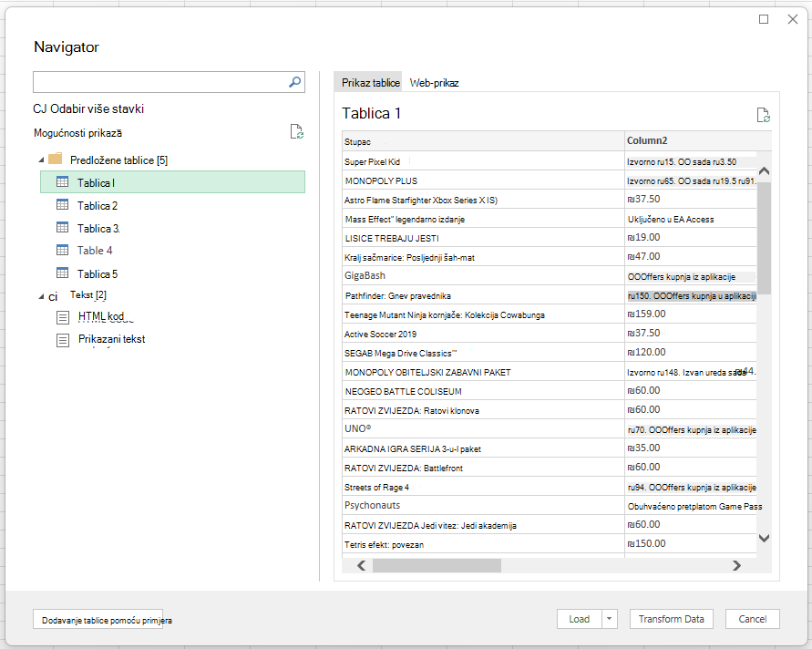Click the Stupac column header
The width and height of the screenshot is (812, 649).
coord(483,141)
